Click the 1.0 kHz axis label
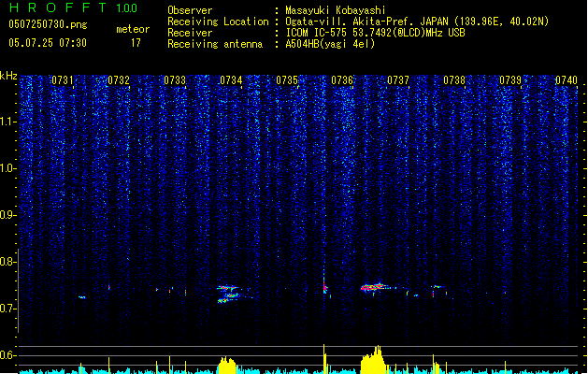This screenshot has height=374, width=588. [8, 168]
